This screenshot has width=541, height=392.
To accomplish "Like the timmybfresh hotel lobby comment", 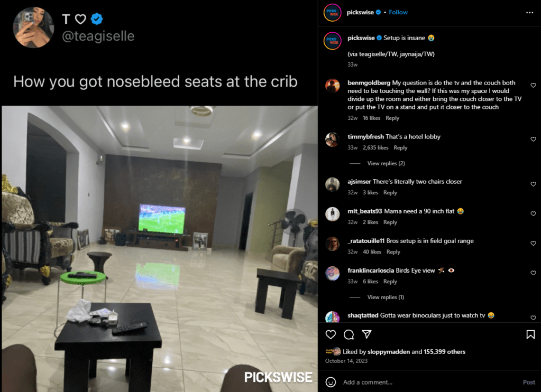I will point(533,139).
